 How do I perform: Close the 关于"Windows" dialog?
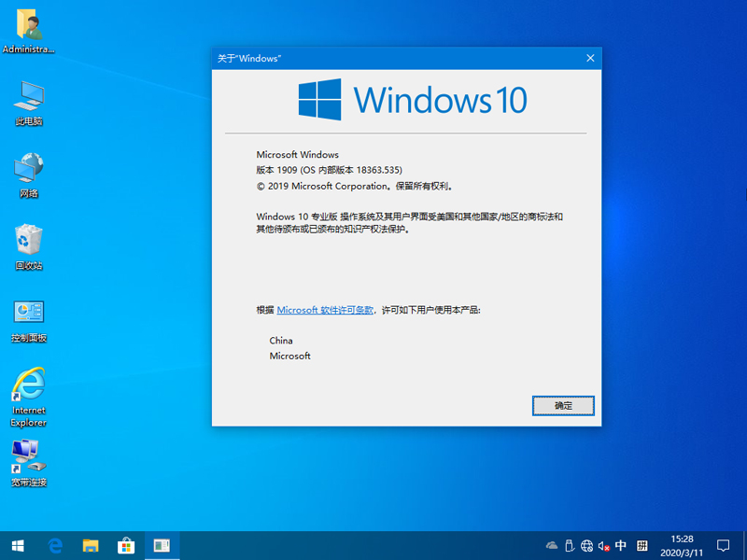point(590,58)
